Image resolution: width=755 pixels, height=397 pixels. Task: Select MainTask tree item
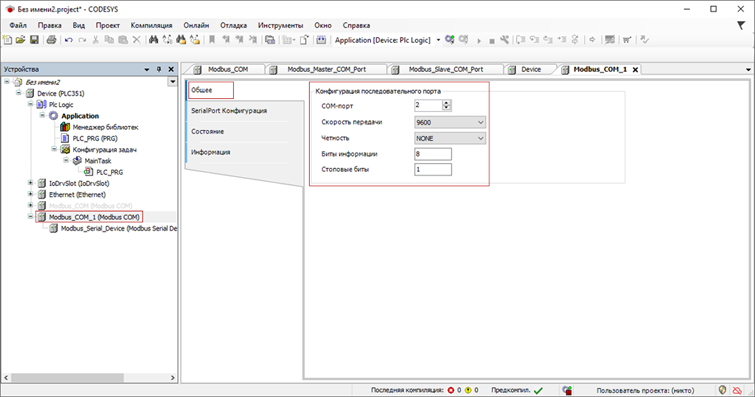point(98,161)
